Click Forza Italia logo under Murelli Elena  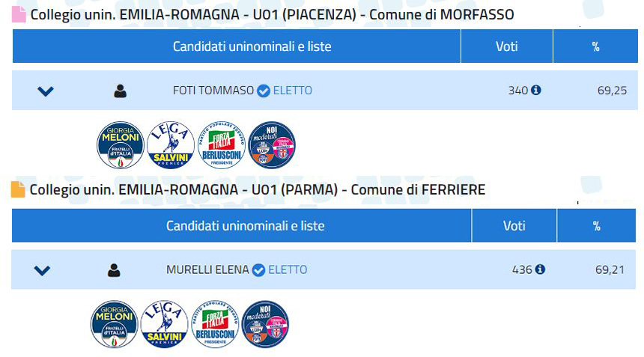point(215,324)
